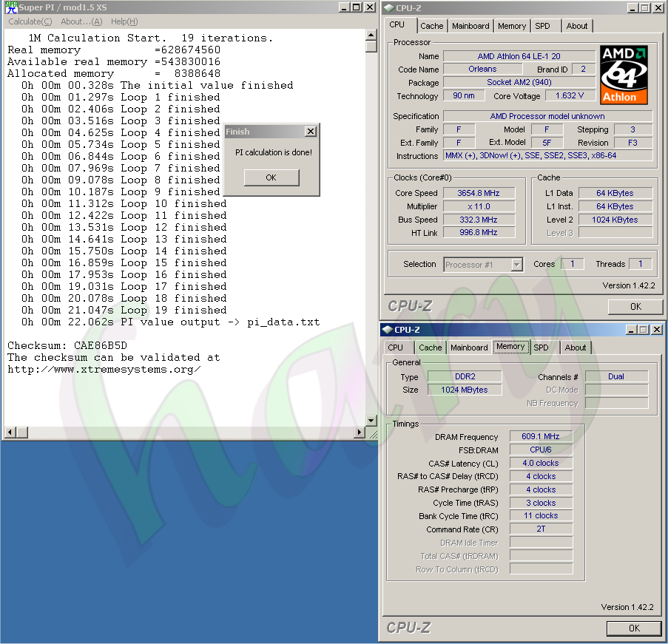Minimize the bottom CPU-Z window
This screenshot has height=644, width=668.
point(631,329)
